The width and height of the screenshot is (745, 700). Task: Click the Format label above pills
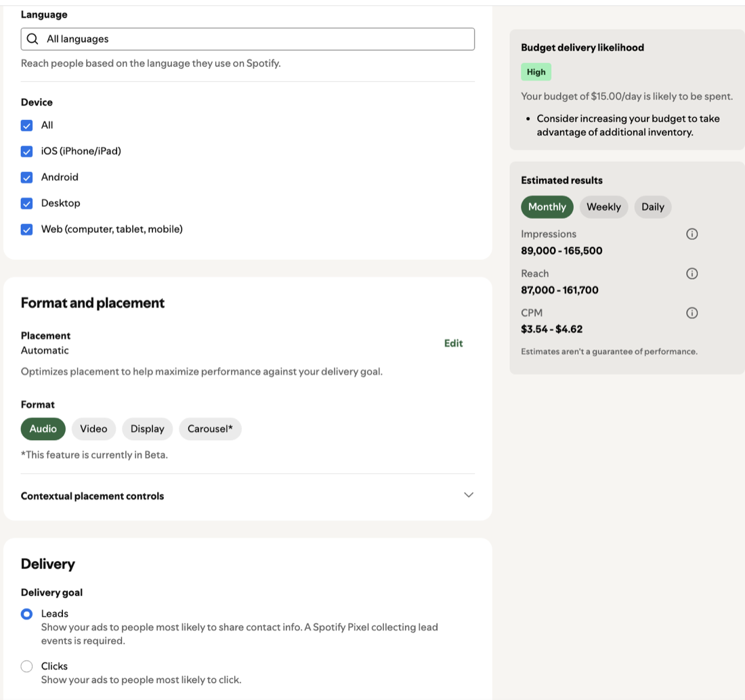click(37, 405)
